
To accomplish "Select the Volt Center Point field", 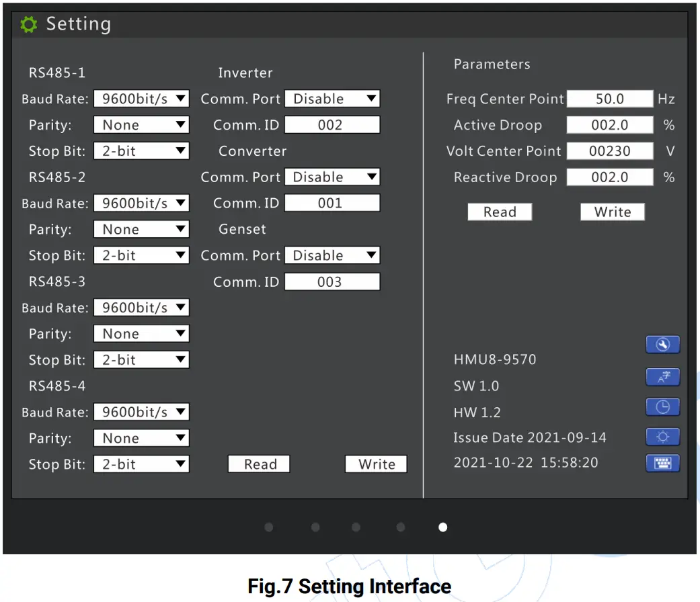I will click(x=609, y=151).
